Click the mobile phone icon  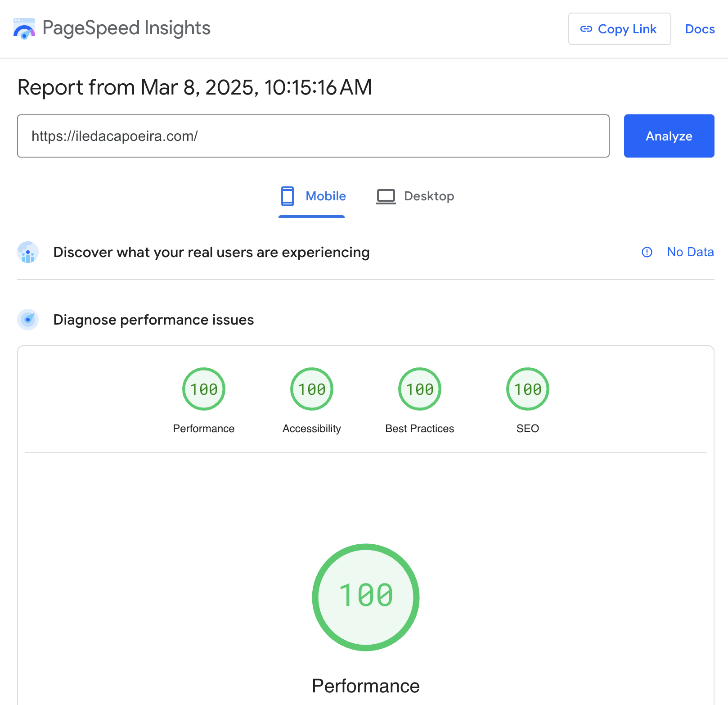tap(287, 196)
